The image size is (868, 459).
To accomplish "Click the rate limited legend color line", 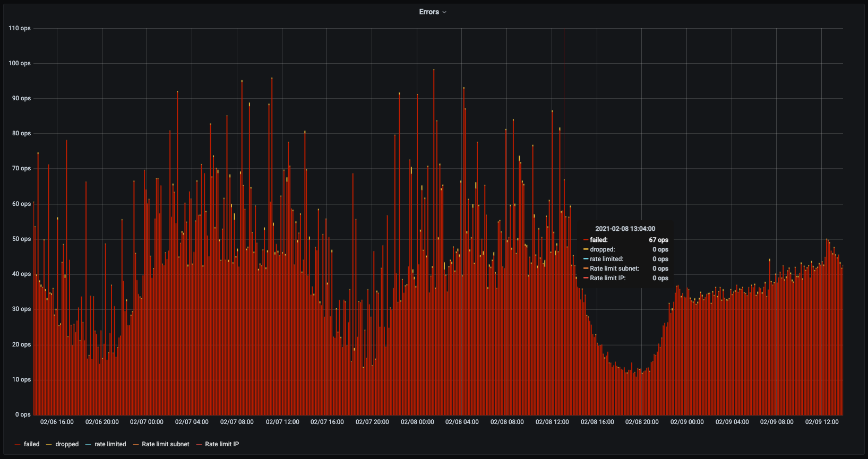I will [88, 445].
